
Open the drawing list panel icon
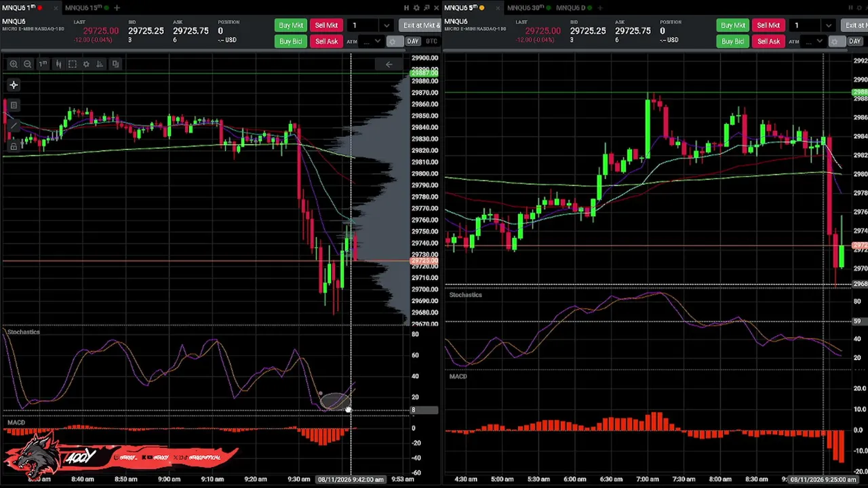[x=14, y=105]
